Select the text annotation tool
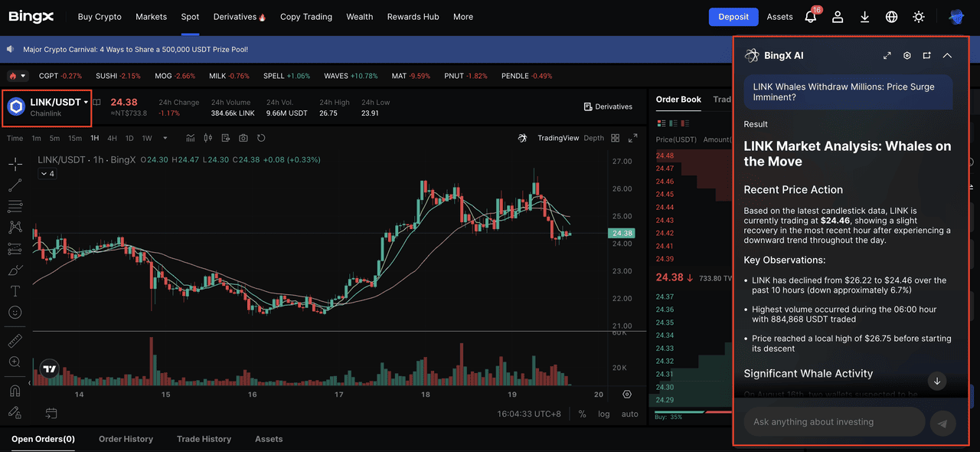Screen dimensions: 980x452 (x=15, y=291)
